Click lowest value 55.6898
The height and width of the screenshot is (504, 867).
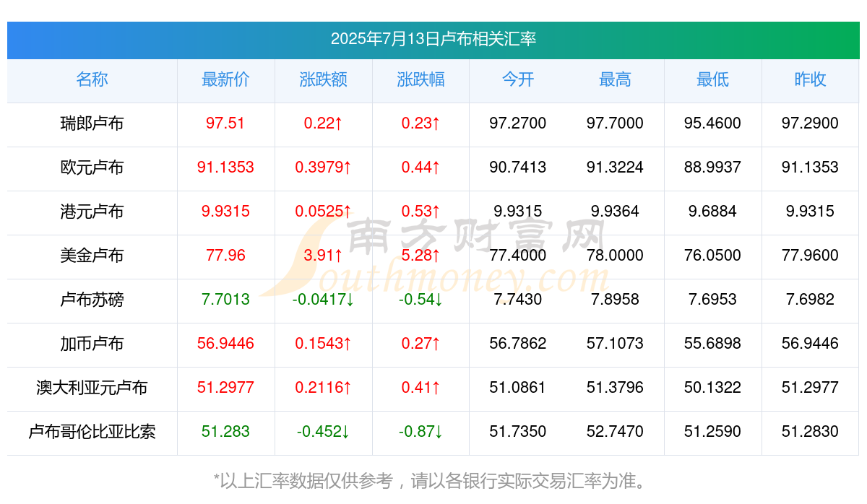[712, 344]
